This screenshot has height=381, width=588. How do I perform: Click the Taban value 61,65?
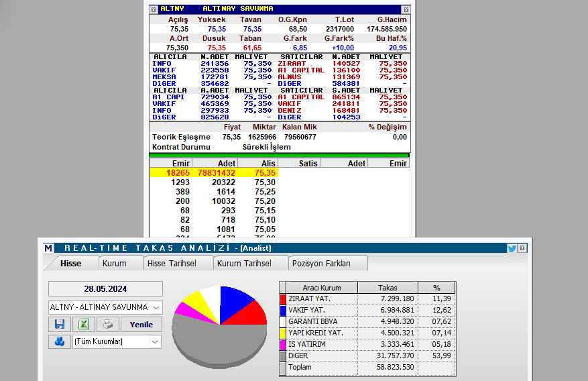coord(252,48)
